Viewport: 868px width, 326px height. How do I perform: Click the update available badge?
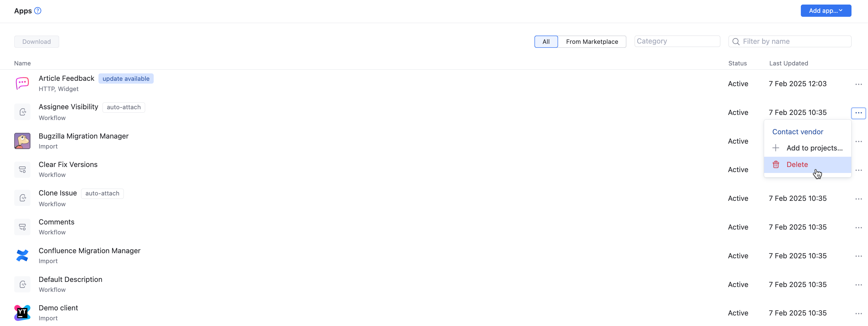point(126,79)
